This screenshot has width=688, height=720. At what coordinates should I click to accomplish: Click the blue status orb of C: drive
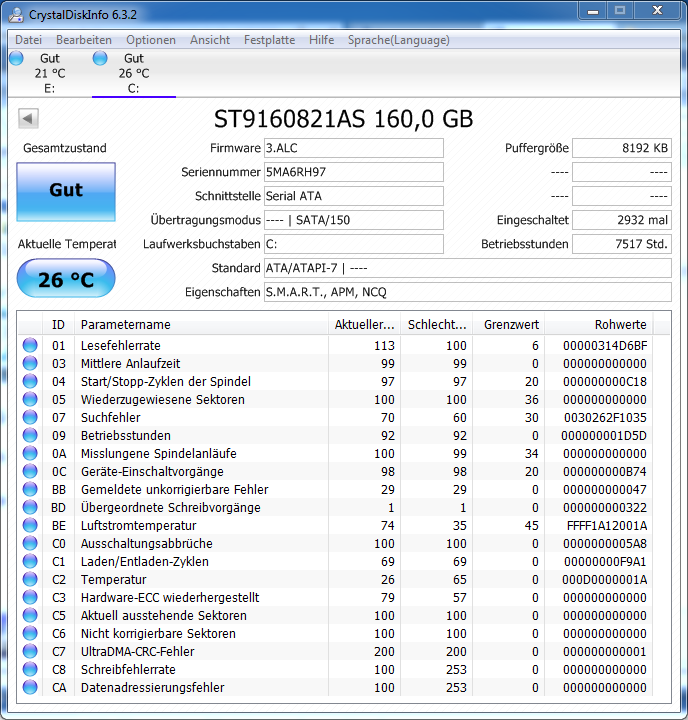(x=100, y=58)
